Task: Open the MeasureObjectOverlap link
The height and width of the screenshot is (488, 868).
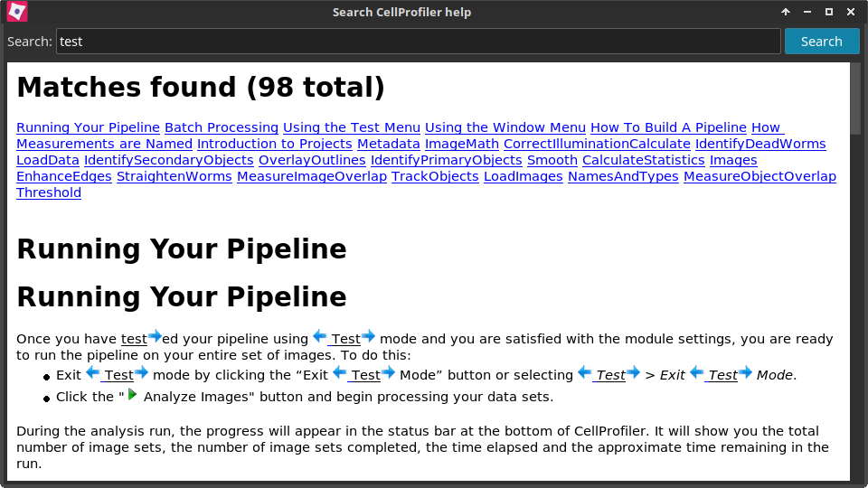Action: coord(759,176)
